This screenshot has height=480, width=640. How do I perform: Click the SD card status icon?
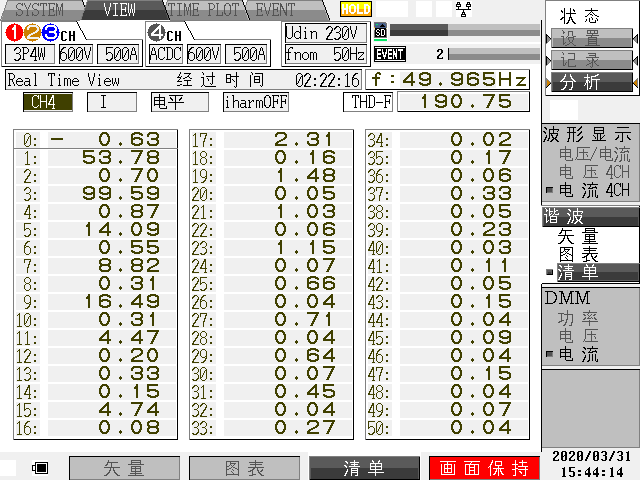tap(380, 31)
